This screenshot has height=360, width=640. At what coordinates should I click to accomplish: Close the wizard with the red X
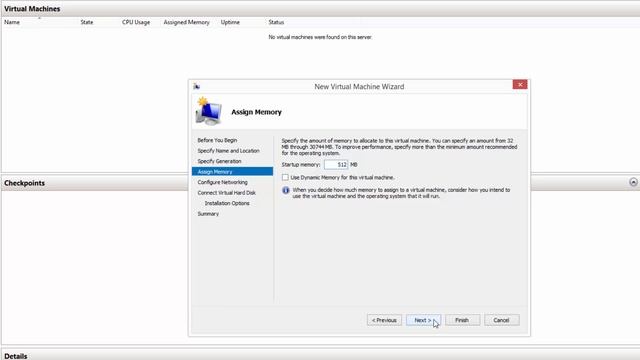[520, 84]
